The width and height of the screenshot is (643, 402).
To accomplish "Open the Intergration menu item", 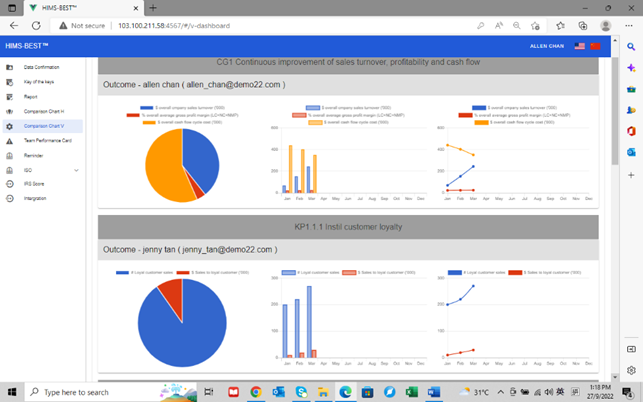I will [37, 198].
